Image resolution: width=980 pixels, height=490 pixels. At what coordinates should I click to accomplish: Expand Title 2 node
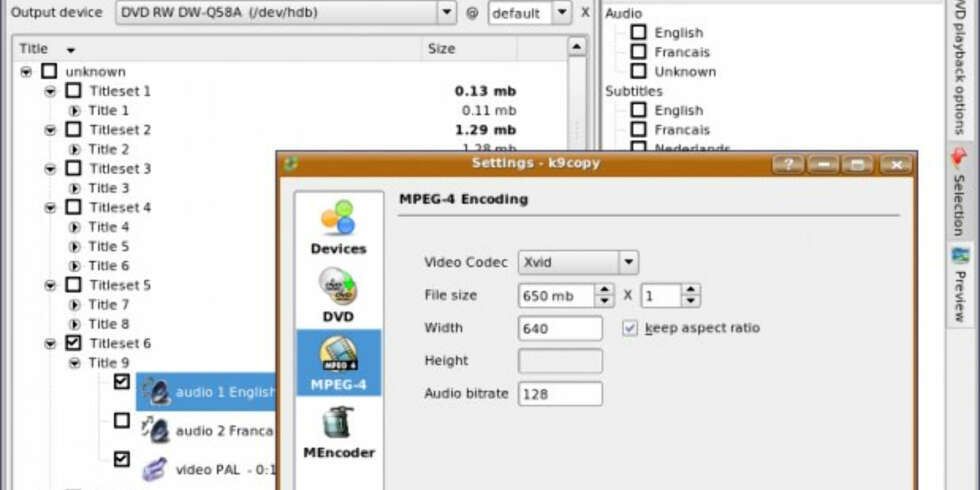(x=74, y=149)
